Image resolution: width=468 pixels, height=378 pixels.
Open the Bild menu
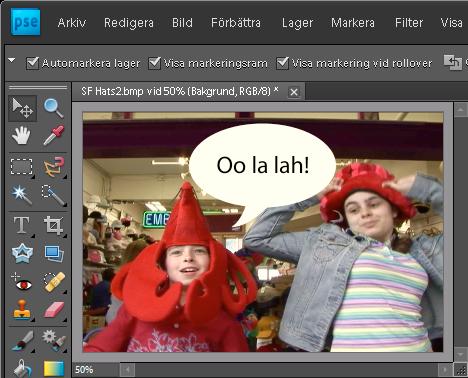click(x=182, y=23)
